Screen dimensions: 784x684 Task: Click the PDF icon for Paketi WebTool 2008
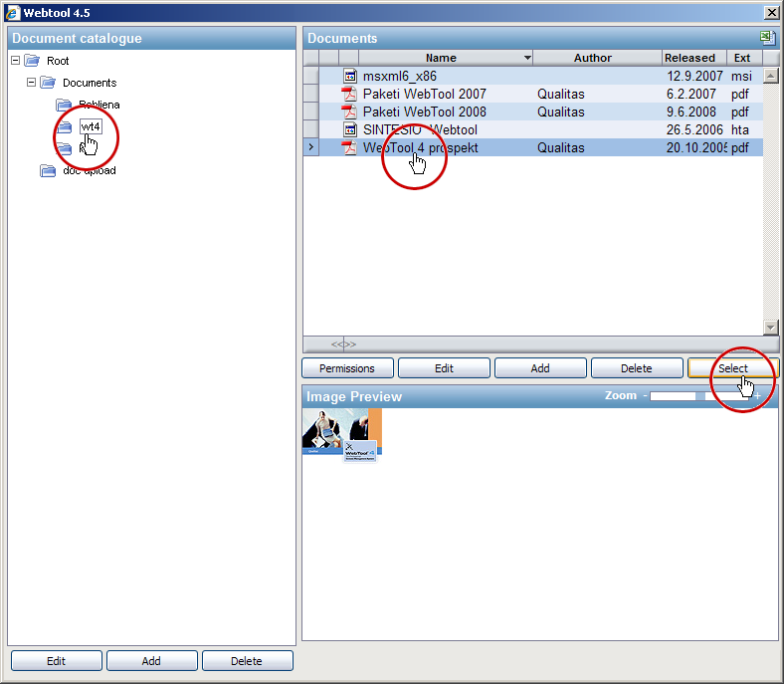coord(349,112)
